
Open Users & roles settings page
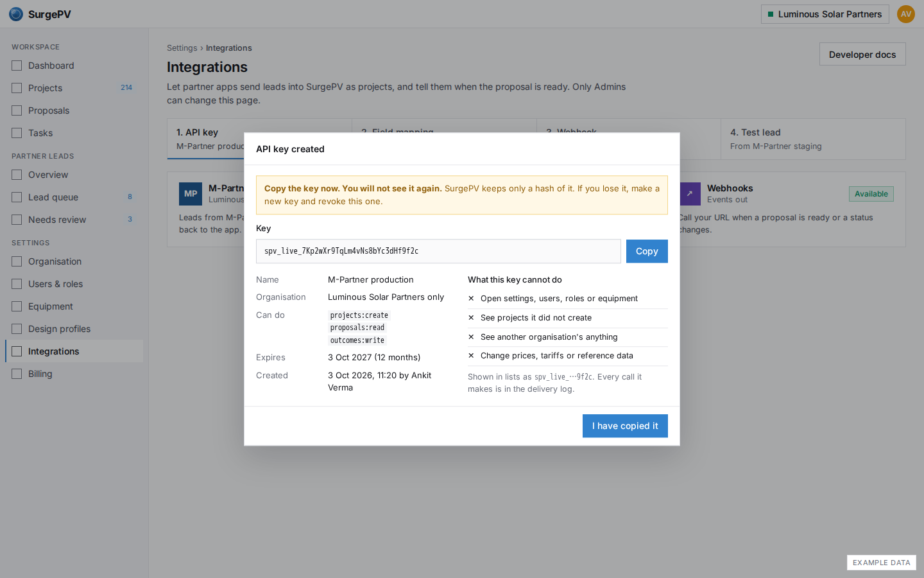(x=74, y=284)
